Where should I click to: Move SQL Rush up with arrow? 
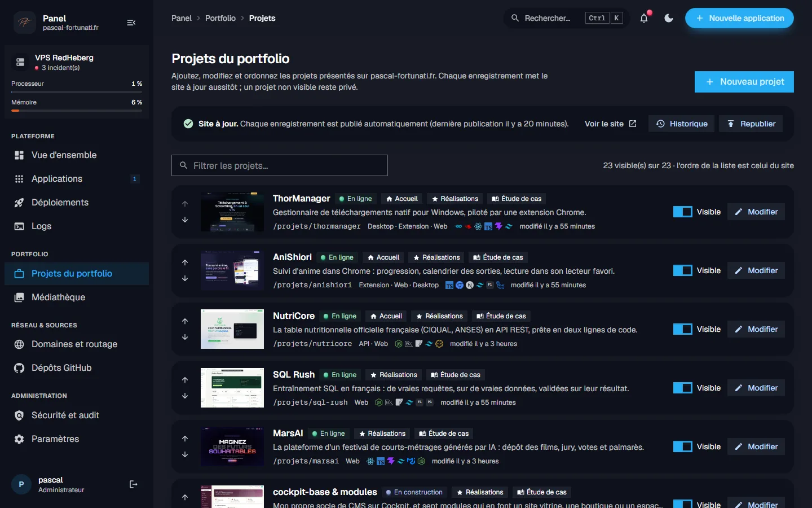pos(185,380)
